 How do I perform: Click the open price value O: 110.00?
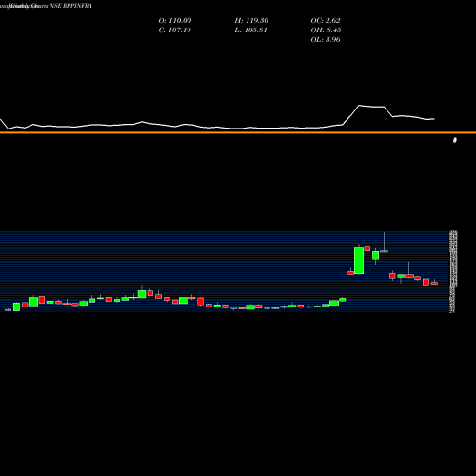[175, 21]
